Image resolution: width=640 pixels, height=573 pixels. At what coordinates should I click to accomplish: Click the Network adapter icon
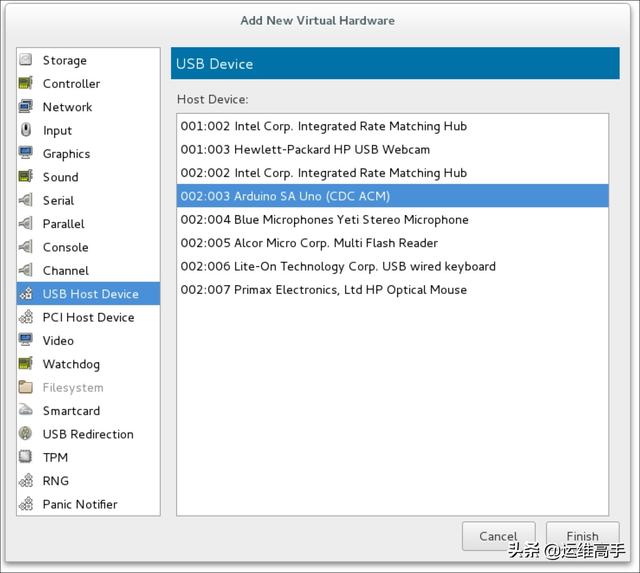26,106
